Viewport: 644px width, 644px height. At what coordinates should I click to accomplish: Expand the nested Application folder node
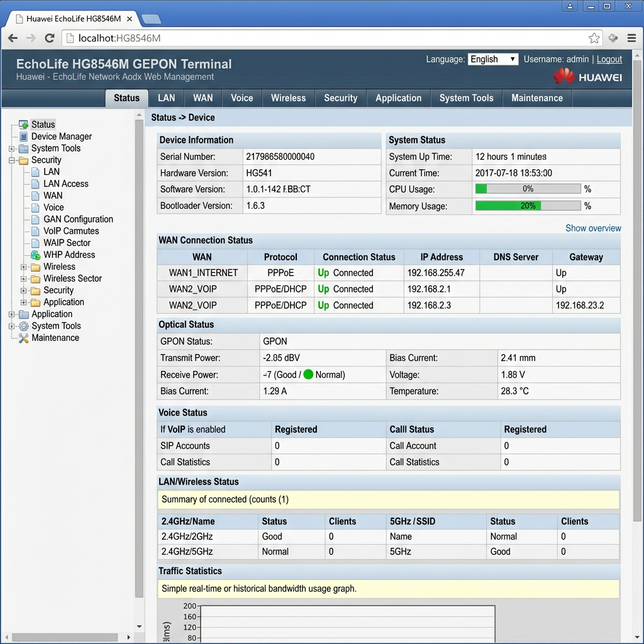pos(24,303)
